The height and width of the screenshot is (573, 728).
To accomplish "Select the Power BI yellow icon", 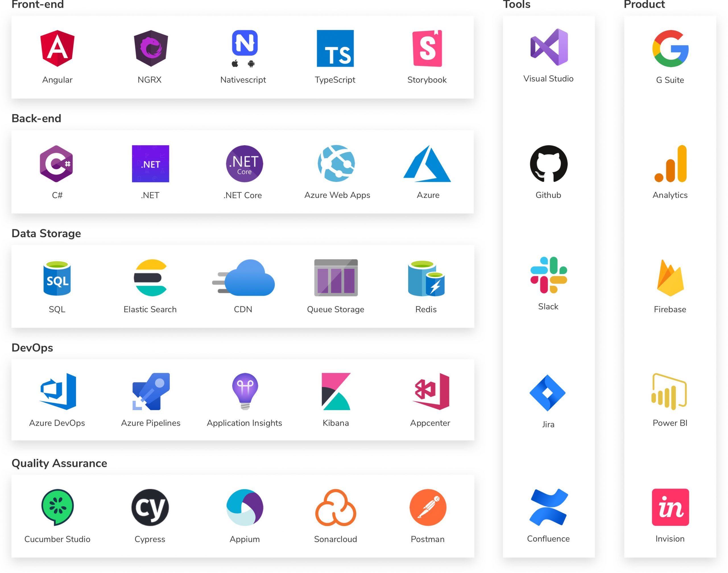I will pyautogui.click(x=669, y=392).
